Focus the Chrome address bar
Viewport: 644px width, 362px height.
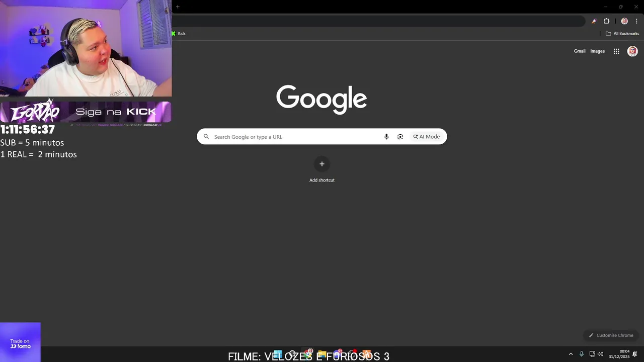[x=377, y=21]
